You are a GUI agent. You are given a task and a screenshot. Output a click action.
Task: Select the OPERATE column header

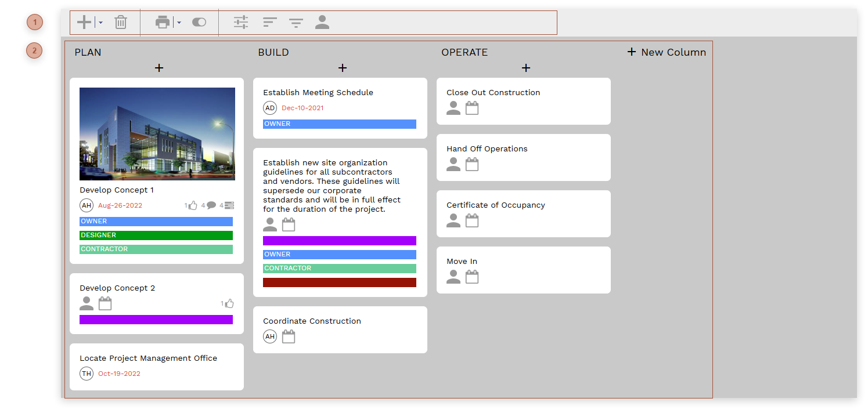pyautogui.click(x=464, y=52)
